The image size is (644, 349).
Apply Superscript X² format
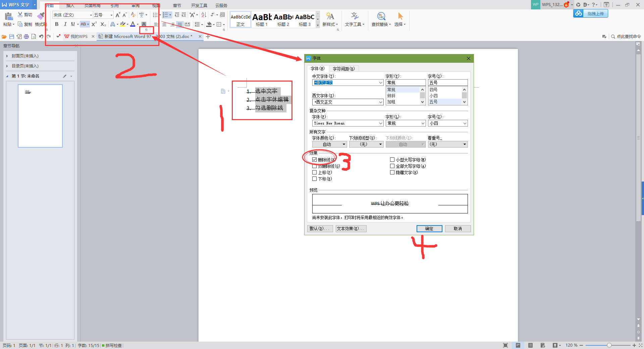[x=94, y=24]
